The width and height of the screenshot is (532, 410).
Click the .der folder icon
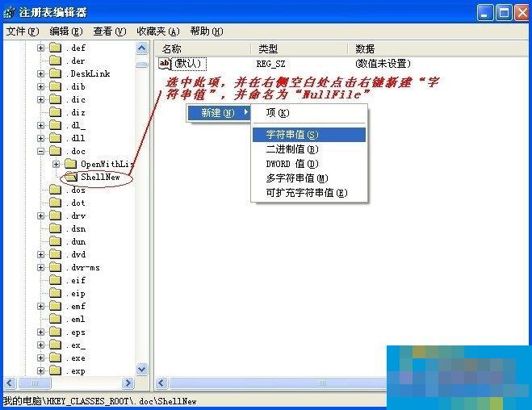56,61
